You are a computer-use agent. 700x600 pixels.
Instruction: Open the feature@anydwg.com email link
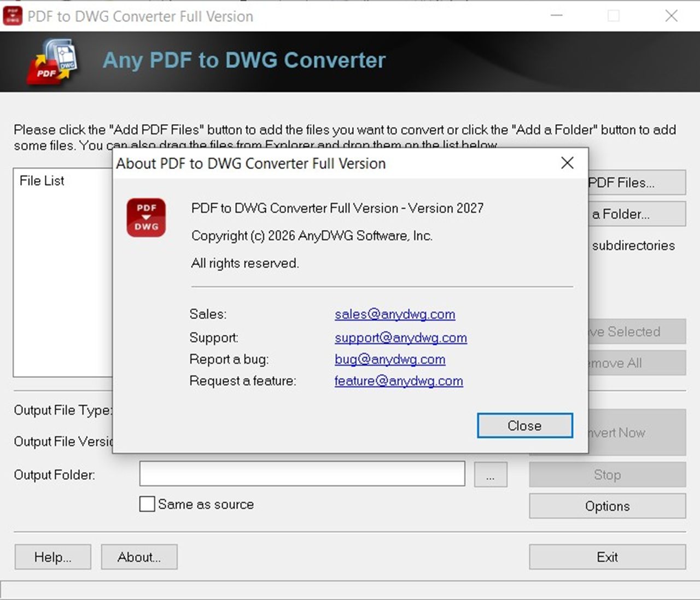click(399, 381)
